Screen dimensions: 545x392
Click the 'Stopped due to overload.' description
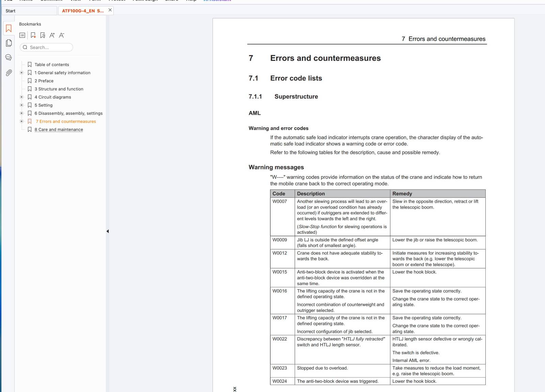click(322, 368)
